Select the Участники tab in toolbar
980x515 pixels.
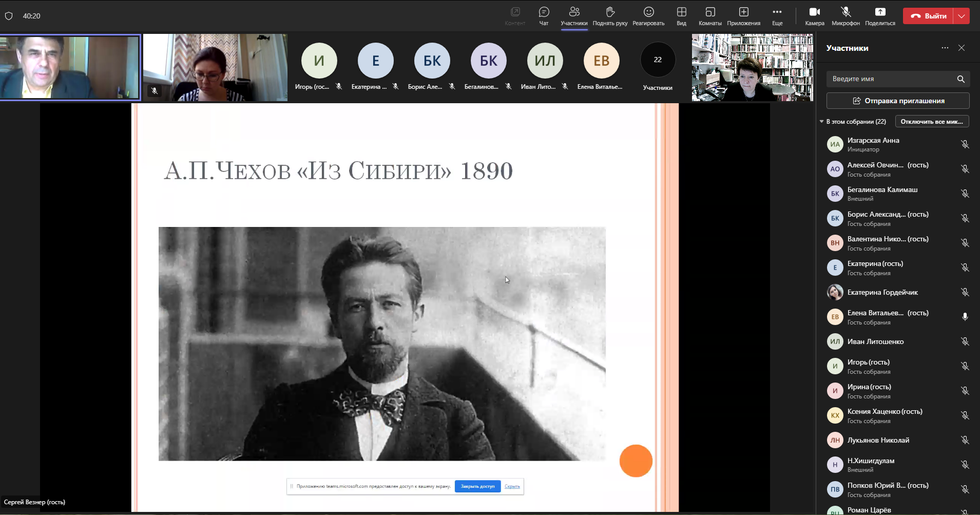(574, 16)
